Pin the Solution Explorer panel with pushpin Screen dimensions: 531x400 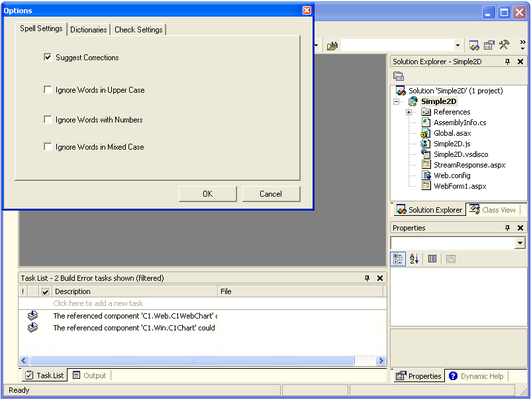coord(507,62)
